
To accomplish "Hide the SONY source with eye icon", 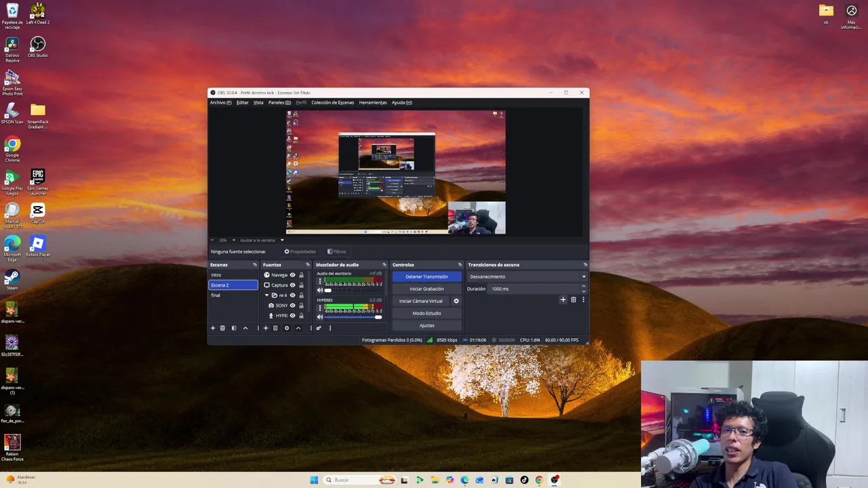I will 293,306.
